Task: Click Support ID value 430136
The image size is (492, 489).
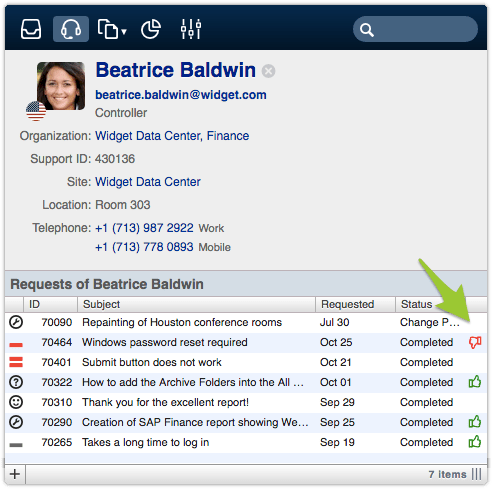Action: click(x=115, y=159)
